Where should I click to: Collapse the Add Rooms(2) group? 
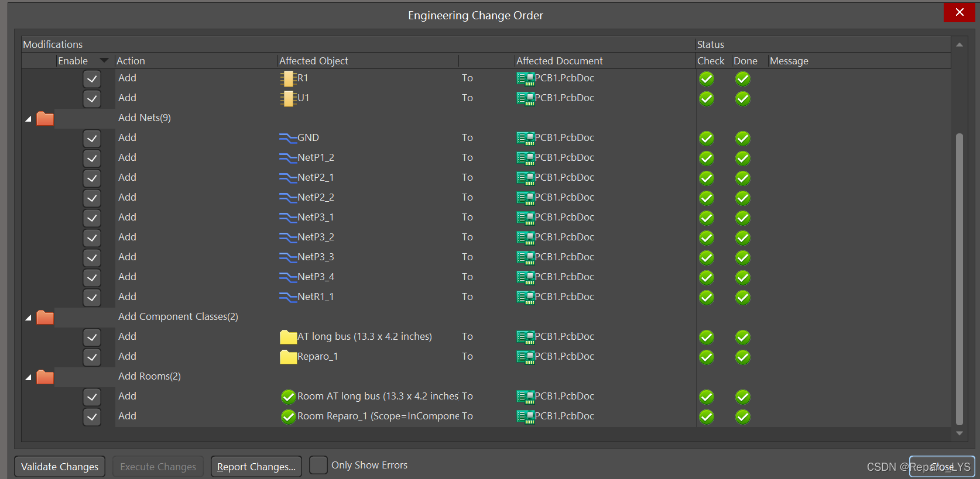click(x=28, y=377)
